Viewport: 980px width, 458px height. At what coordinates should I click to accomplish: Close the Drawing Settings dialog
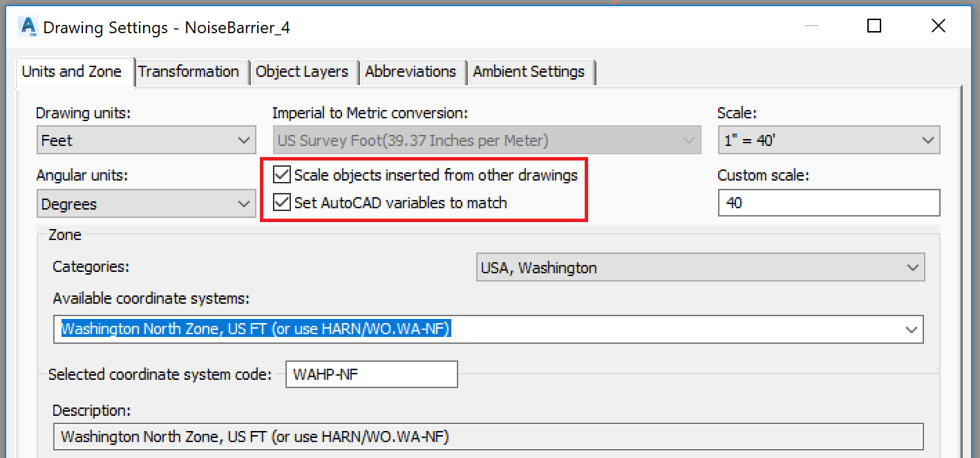click(938, 26)
